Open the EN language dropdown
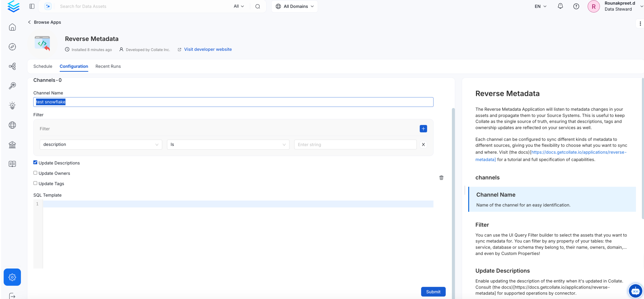Image resolution: width=644 pixels, height=299 pixels. (x=540, y=6)
